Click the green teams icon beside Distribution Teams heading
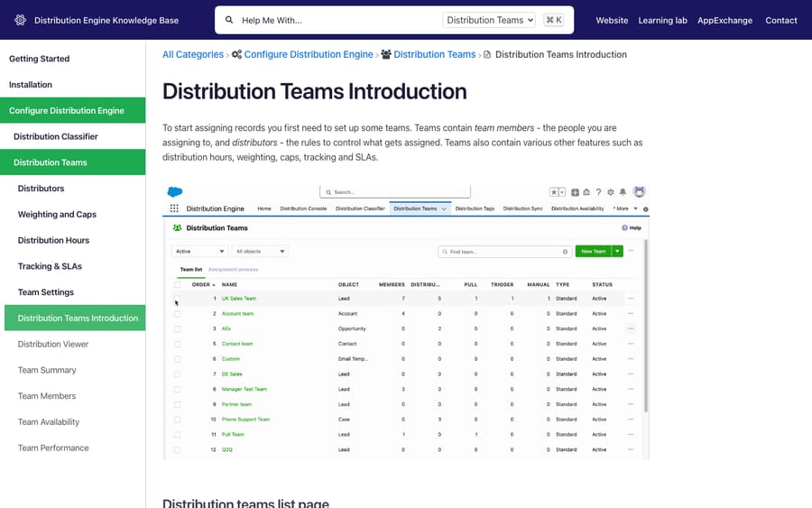 click(177, 228)
